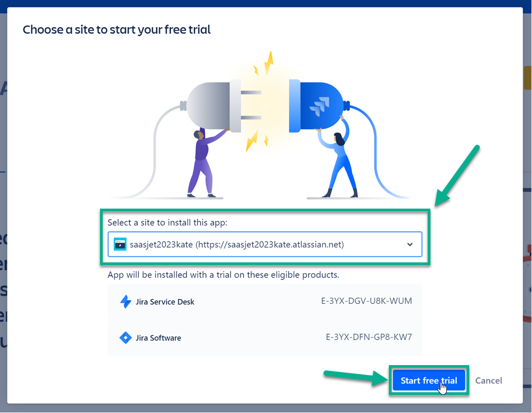Screen dimensions: 532x413
Task: Click the Jira Software diamond icon
Action: coord(126,337)
